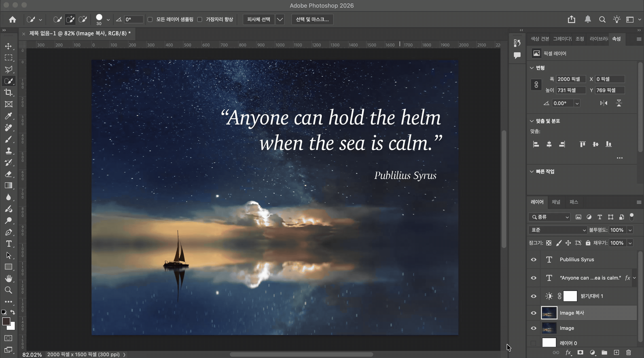This screenshot has height=358, width=644.
Task: Toggle visibility of the Image layer
Action: 534,328
